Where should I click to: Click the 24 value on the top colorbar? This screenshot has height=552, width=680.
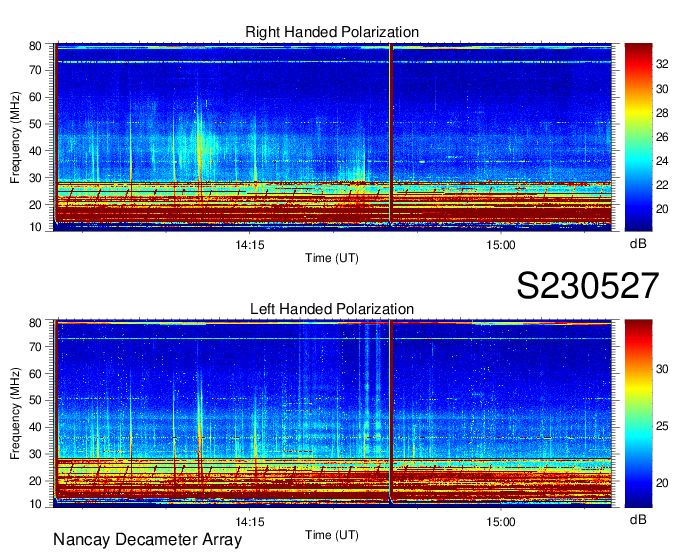pos(662,161)
